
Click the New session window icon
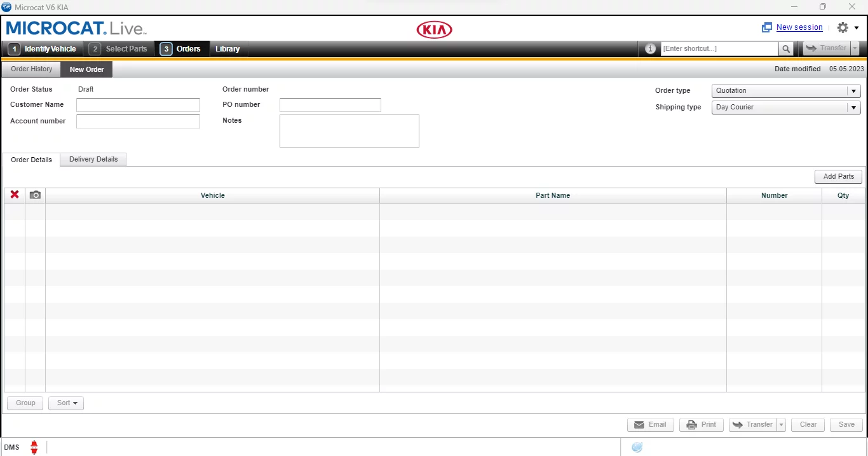767,28
